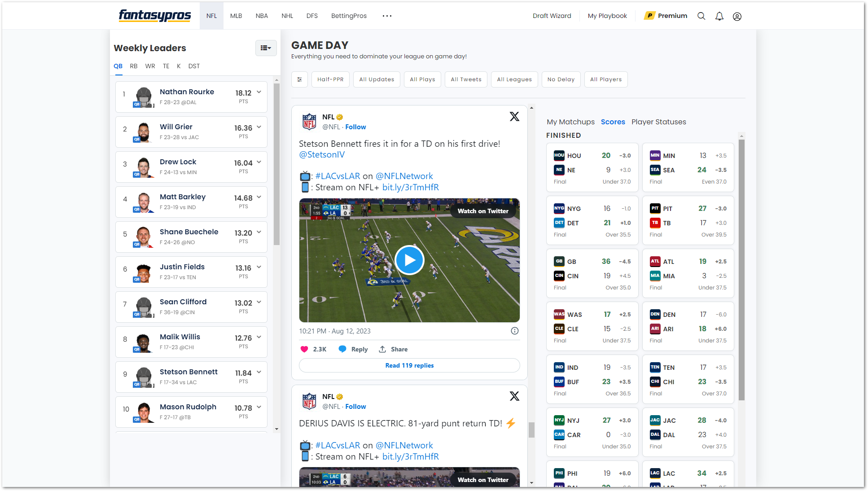Click the X logo on Stetson Bennett tweet
The width and height of the screenshot is (868, 491).
point(514,117)
